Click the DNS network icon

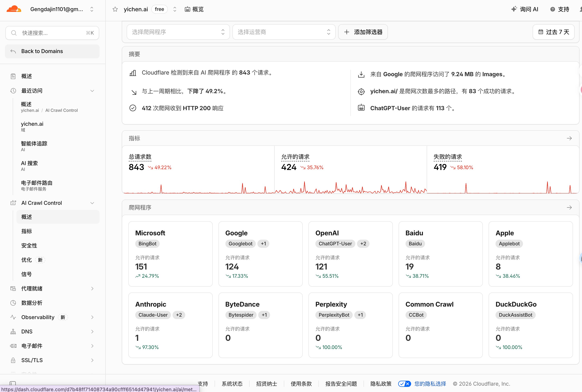[13, 332]
